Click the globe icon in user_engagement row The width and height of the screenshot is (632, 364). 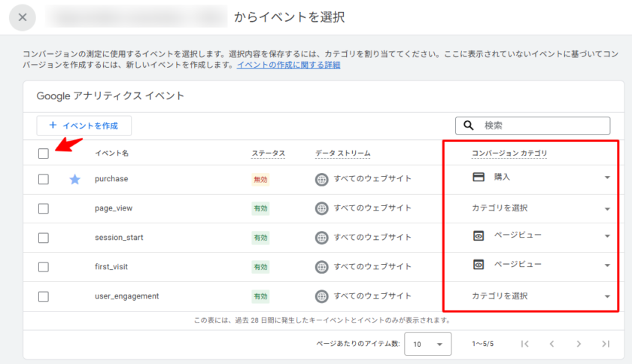(x=322, y=296)
